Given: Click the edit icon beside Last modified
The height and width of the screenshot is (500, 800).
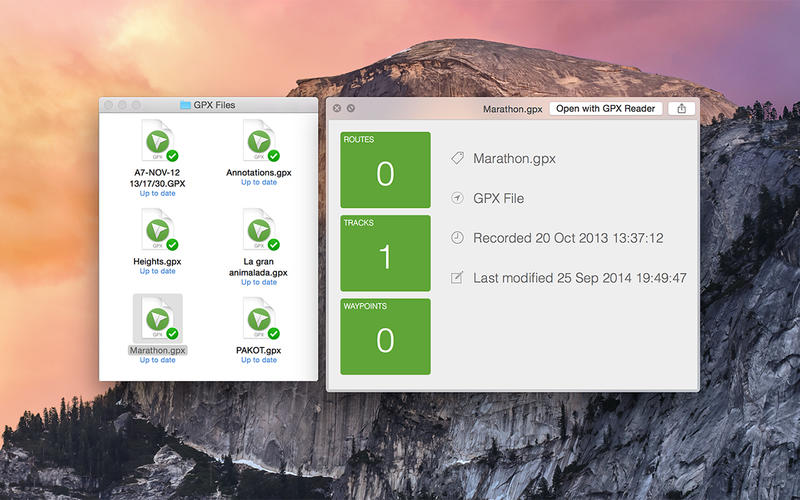Looking at the screenshot, I should pos(457,278).
